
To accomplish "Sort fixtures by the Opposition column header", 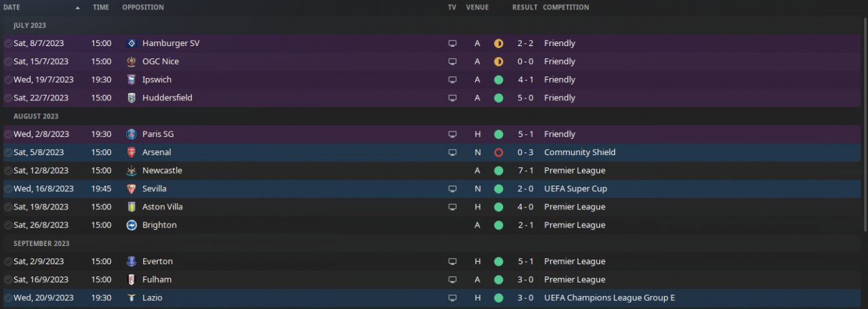I will [142, 7].
